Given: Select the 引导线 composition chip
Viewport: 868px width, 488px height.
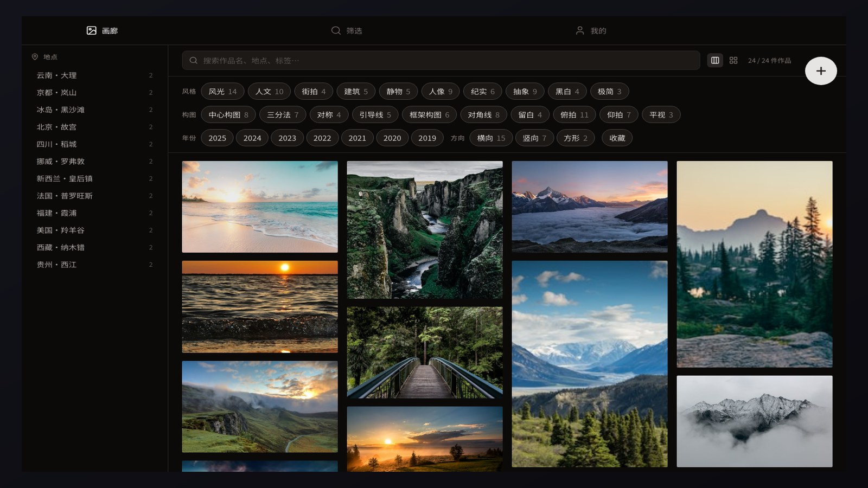Looking at the screenshot, I should [375, 115].
